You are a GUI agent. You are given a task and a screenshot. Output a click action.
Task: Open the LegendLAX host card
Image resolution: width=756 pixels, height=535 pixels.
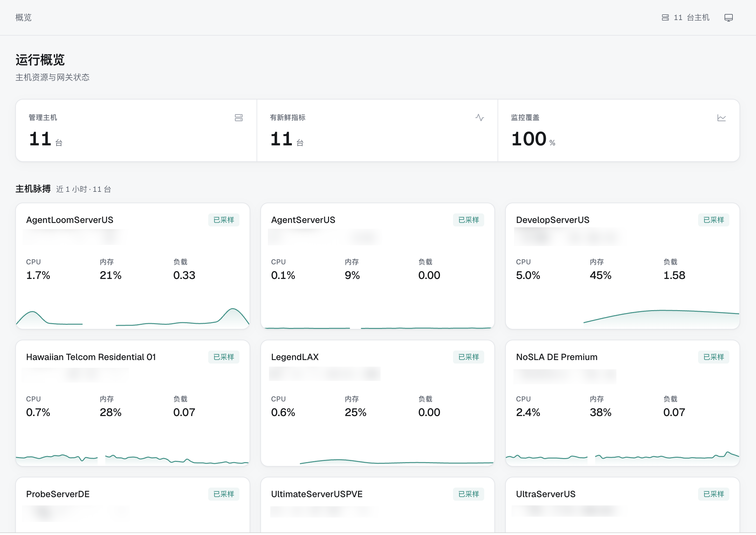click(377, 403)
